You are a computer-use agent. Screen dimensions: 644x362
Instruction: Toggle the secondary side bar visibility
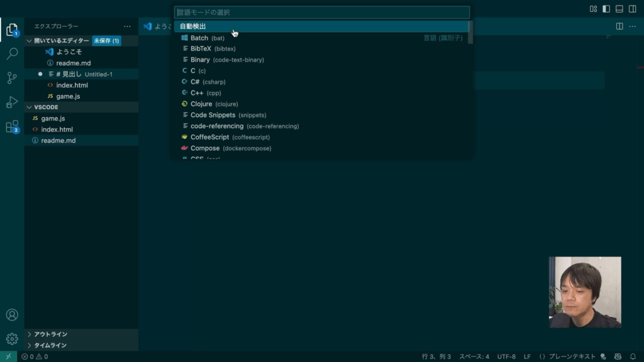(632, 9)
